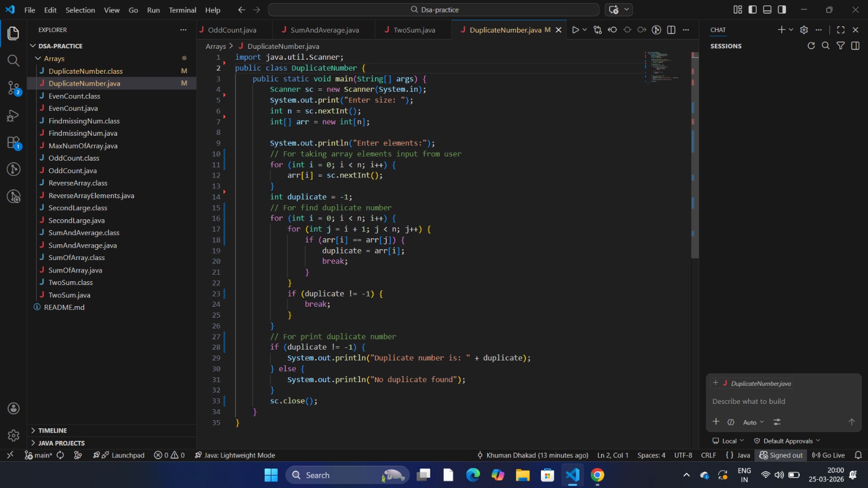Click the Signed out status button
Image resolution: width=868 pixels, height=488 pixels.
tap(781, 455)
